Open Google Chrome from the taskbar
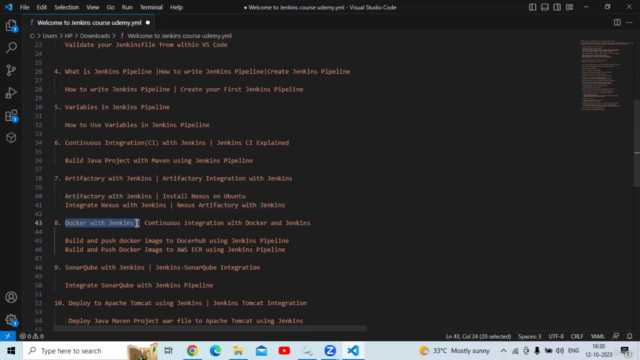Screen dimensions: 640x360 tap(192, 351)
